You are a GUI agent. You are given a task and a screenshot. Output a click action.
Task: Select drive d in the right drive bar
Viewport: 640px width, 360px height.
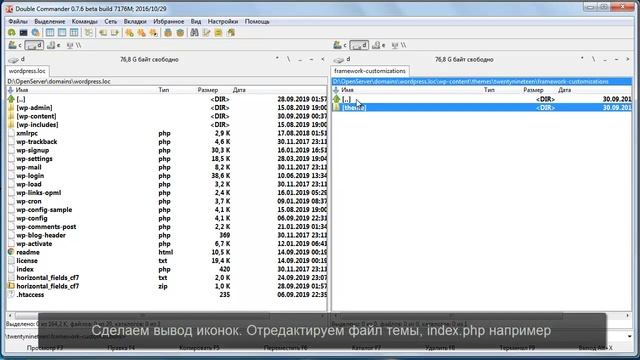point(359,45)
